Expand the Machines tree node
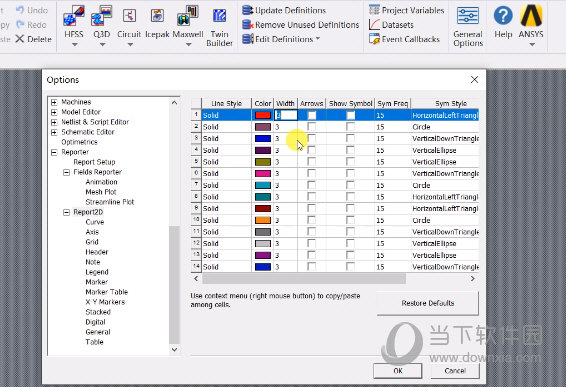Image resolution: width=566 pixels, height=387 pixels. (54, 102)
